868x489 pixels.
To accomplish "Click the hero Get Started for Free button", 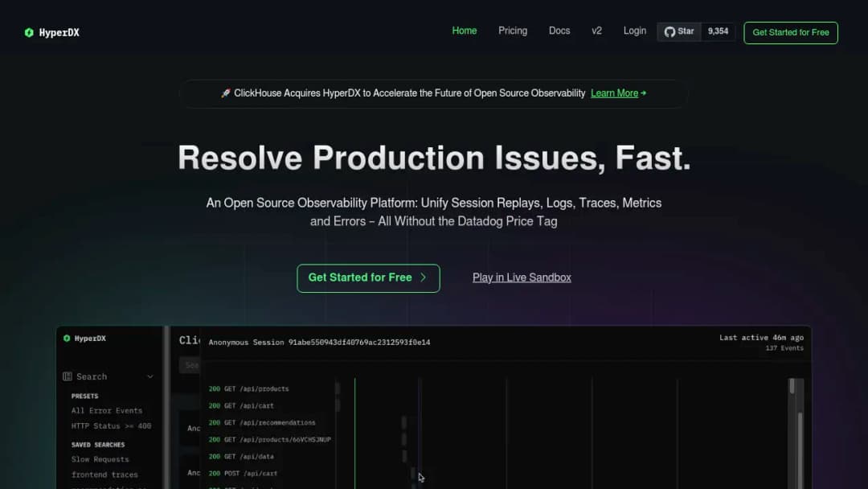I will pos(368,278).
